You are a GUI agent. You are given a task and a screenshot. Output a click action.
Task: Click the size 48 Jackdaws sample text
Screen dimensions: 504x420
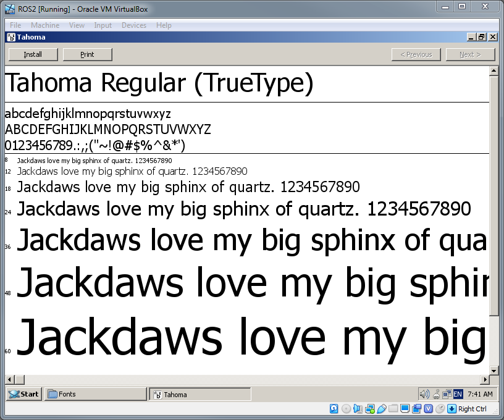[253, 284]
